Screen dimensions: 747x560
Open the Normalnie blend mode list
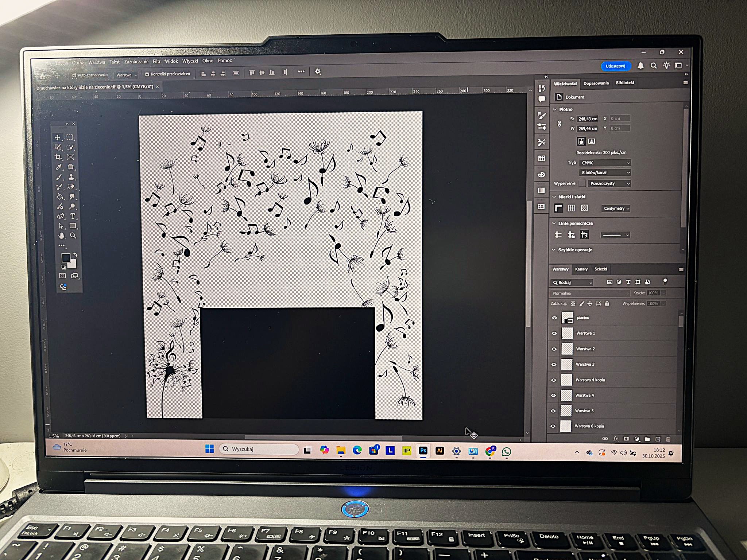pos(589,293)
